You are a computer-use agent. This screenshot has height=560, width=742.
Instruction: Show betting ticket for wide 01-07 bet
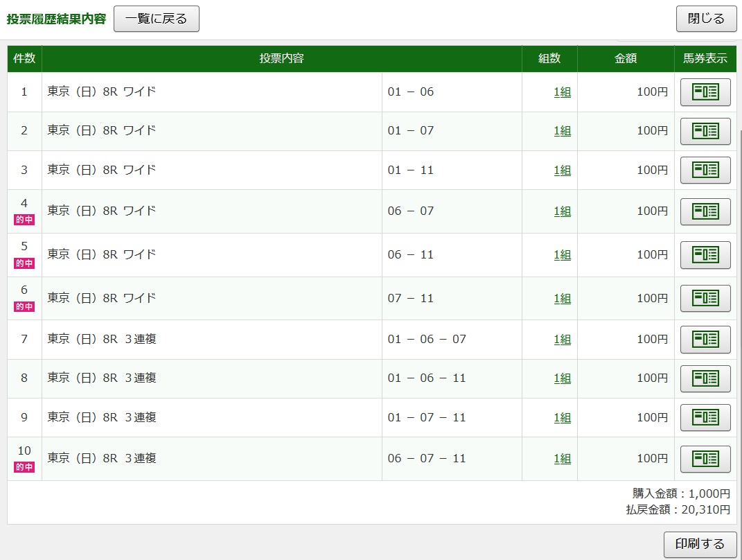click(705, 131)
